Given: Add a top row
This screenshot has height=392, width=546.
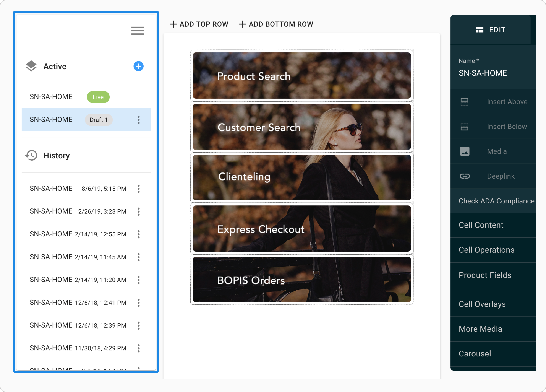Looking at the screenshot, I should 199,24.
